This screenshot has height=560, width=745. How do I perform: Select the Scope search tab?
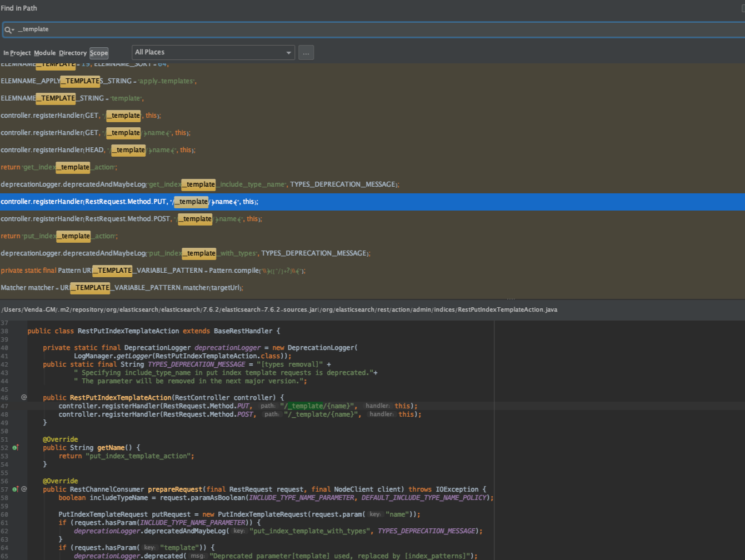pyautogui.click(x=99, y=53)
